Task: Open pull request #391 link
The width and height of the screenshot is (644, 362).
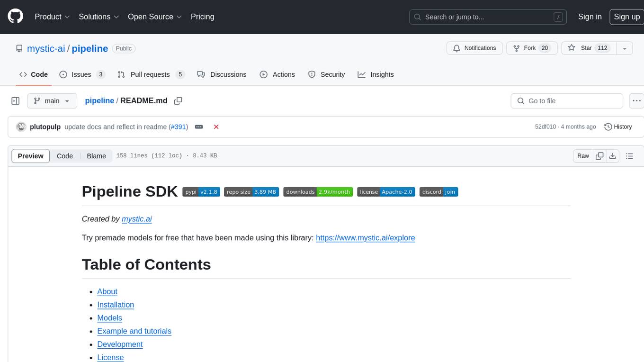Action: pyautogui.click(x=179, y=127)
